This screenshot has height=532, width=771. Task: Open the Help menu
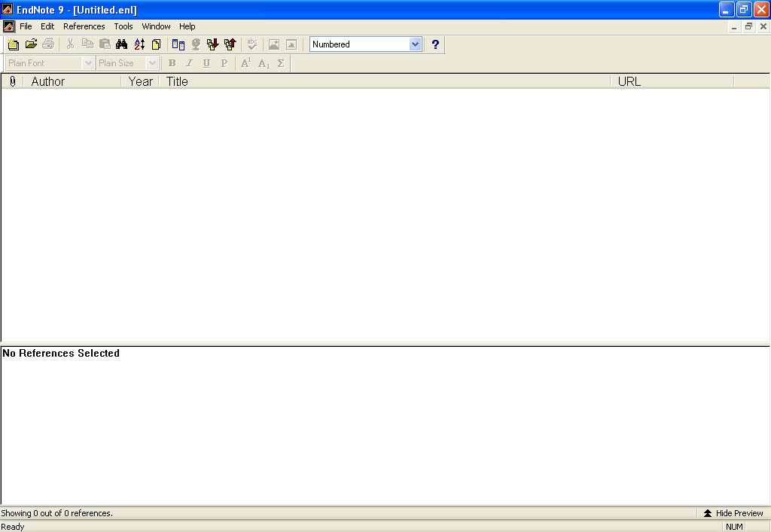[x=187, y=26]
